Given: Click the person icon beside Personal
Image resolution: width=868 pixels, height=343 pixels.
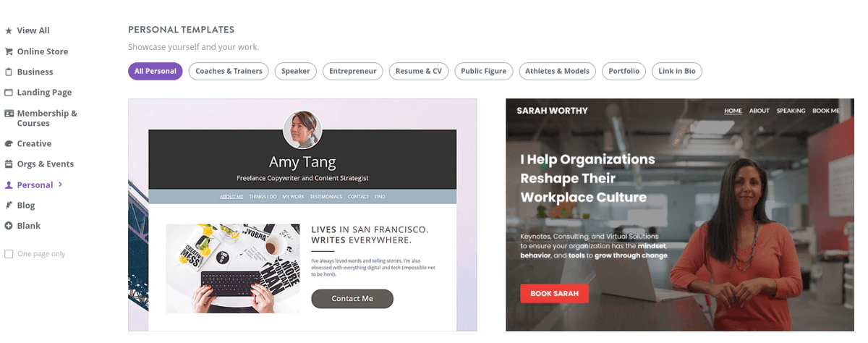Looking at the screenshot, I should 9,185.
